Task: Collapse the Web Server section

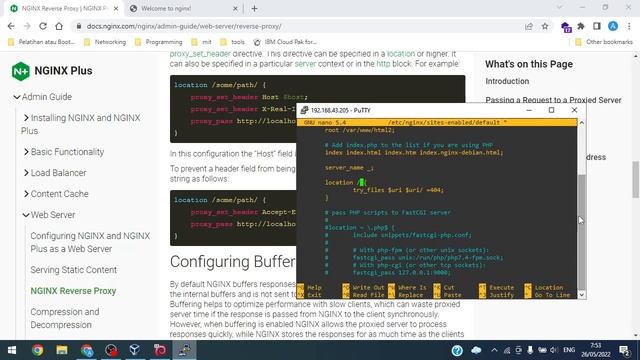Action: click(x=26, y=215)
